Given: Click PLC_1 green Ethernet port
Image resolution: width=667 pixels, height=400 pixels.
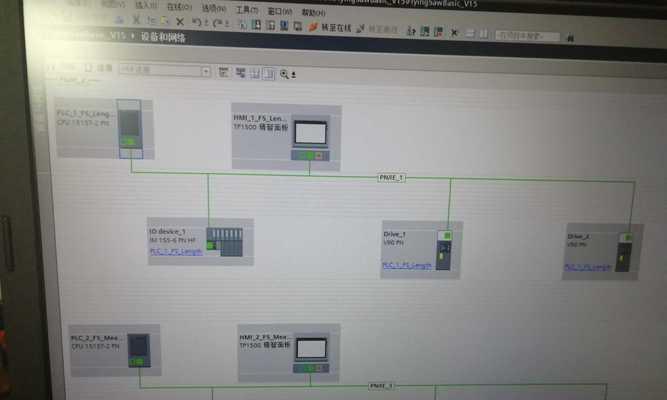Looking at the screenshot, I should [x=130, y=141].
